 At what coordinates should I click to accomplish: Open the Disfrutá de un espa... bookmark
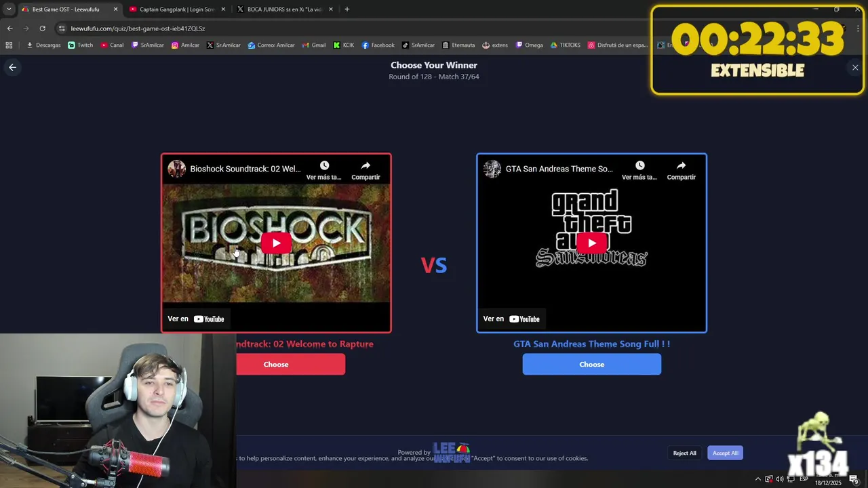(618, 45)
